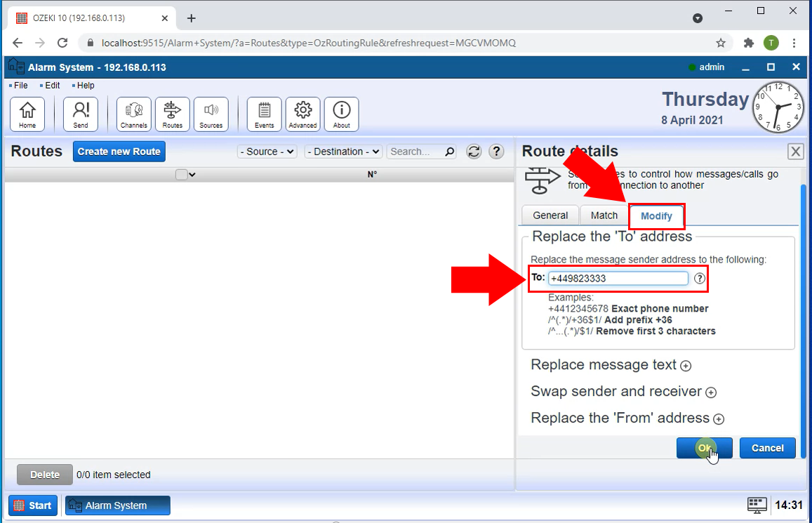Open a new browser tab
This screenshot has width=812, height=523.
191,18
